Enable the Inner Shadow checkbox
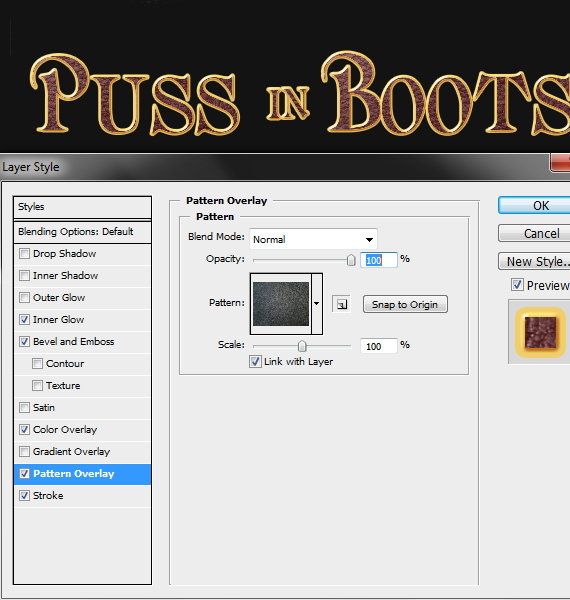Viewport: 570px width, 600px height. point(24,276)
